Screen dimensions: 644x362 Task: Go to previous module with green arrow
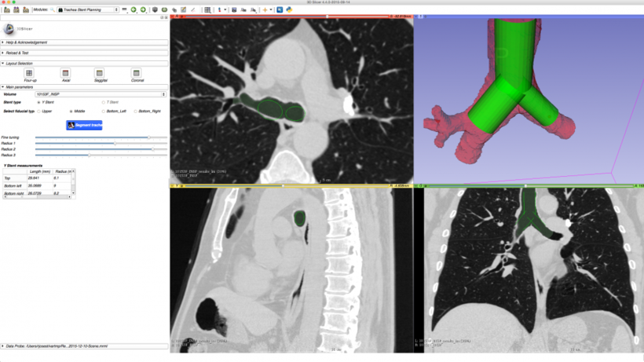pyautogui.click(x=134, y=9)
